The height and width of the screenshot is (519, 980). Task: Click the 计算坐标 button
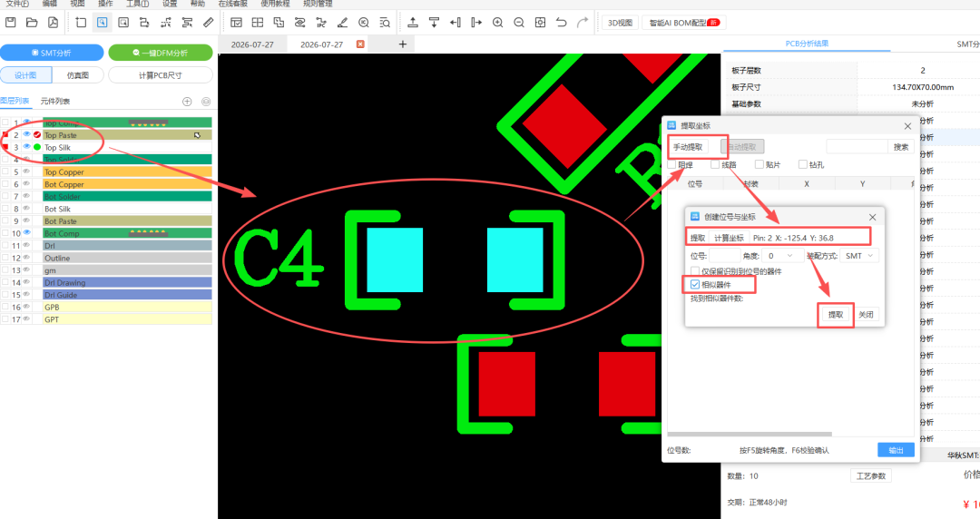coord(729,238)
